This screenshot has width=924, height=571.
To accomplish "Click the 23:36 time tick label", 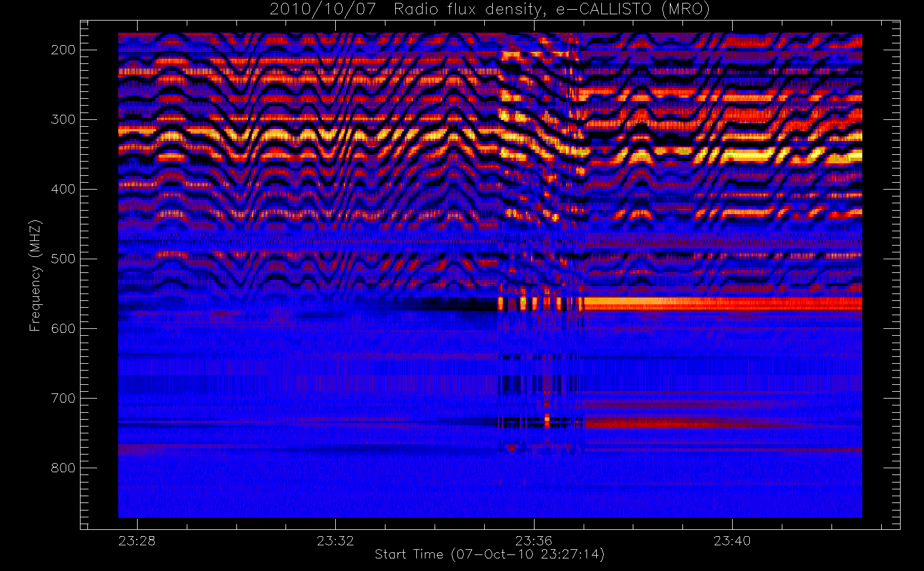I will pyautogui.click(x=533, y=541).
